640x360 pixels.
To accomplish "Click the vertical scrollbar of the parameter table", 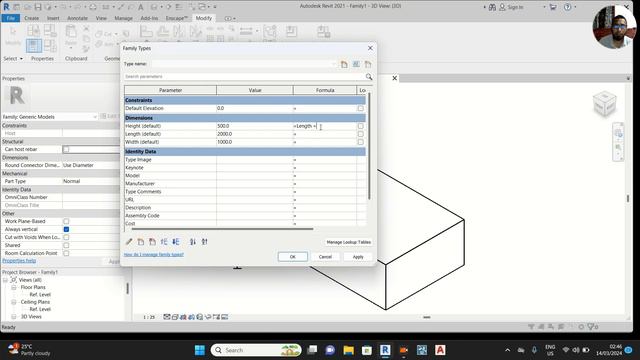I will (369, 147).
